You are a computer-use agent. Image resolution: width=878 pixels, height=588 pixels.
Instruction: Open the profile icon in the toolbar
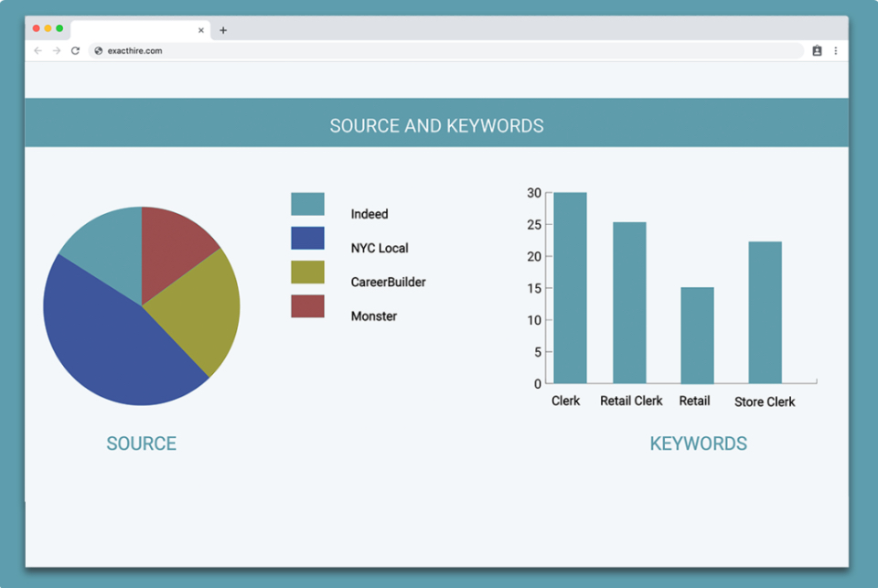coord(817,50)
